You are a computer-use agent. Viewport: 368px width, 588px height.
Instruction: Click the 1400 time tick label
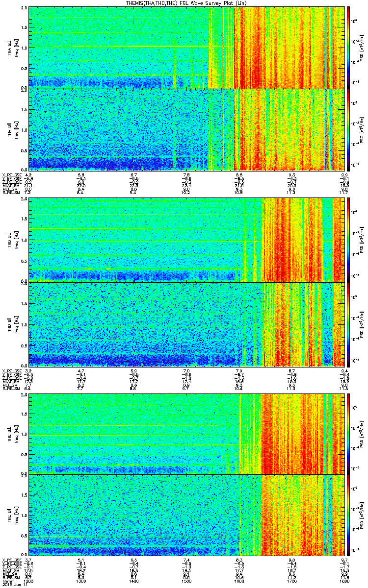point(134,582)
